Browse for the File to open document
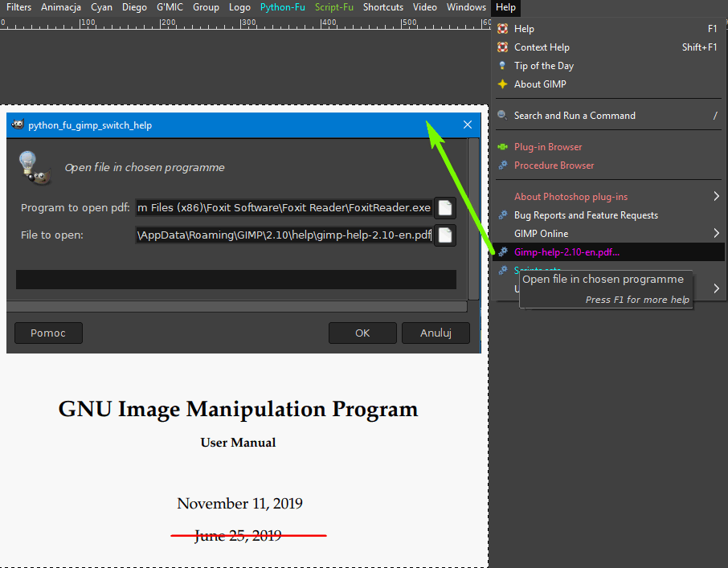 445,235
